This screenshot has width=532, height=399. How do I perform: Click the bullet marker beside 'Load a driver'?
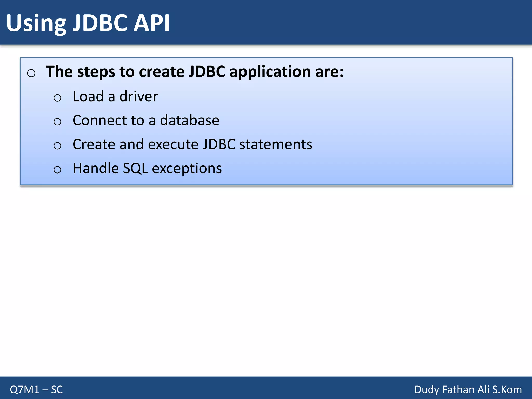[57, 98]
